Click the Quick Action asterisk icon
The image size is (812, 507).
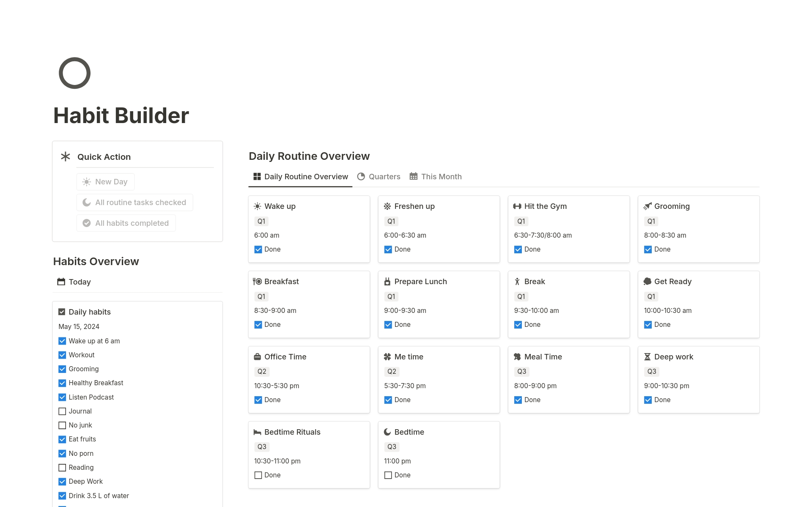(x=66, y=156)
